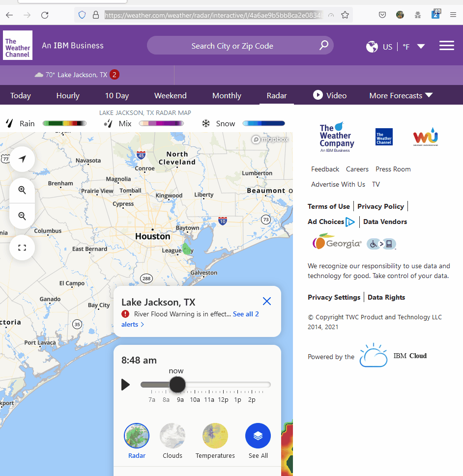
Task: Close the Lake Jackson alert card
Action: point(267,301)
